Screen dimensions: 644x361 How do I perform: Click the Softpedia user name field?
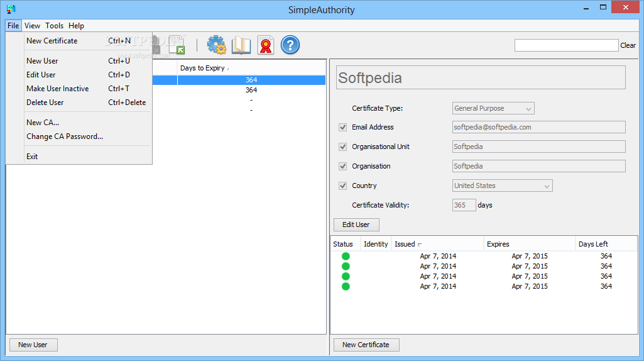481,78
